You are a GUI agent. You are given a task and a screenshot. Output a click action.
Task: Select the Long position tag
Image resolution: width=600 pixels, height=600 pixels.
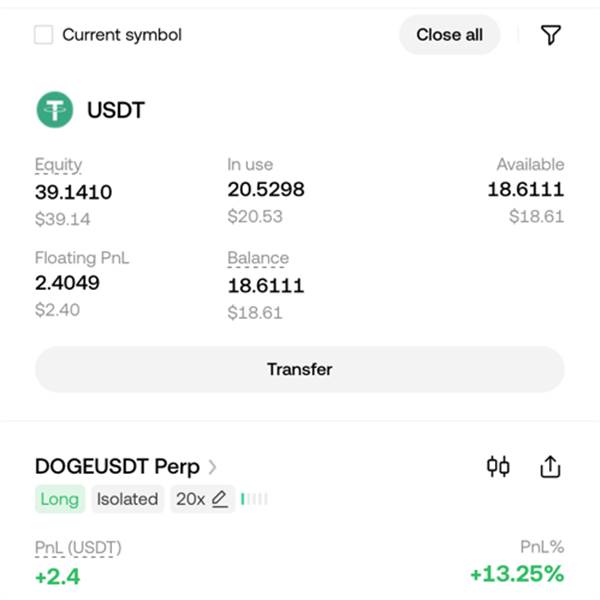pyautogui.click(x=60, y=499)
